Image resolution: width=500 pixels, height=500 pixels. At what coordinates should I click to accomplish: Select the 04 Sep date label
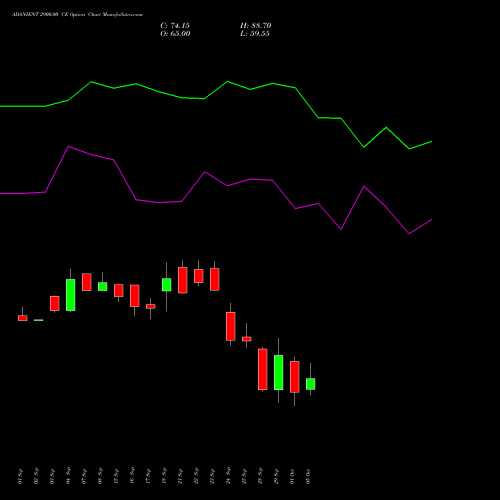(x=68, y=476)
